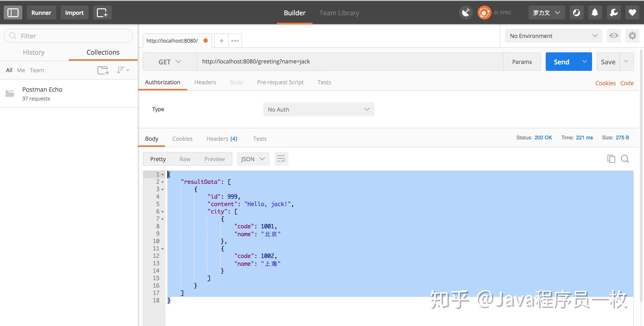This screenshot has height=326, width=644.
Task: Filter collections by All
Action: (9, 70)
